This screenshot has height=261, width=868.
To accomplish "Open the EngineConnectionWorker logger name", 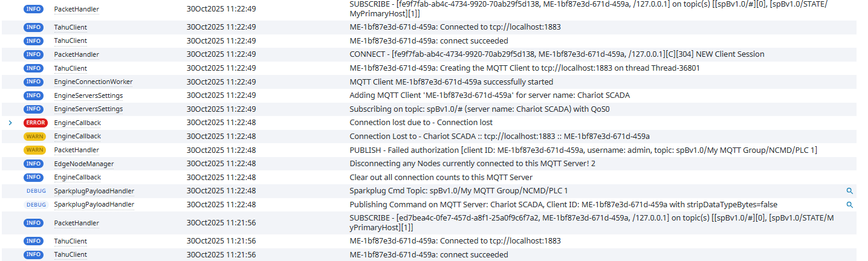I will point(93,82).
